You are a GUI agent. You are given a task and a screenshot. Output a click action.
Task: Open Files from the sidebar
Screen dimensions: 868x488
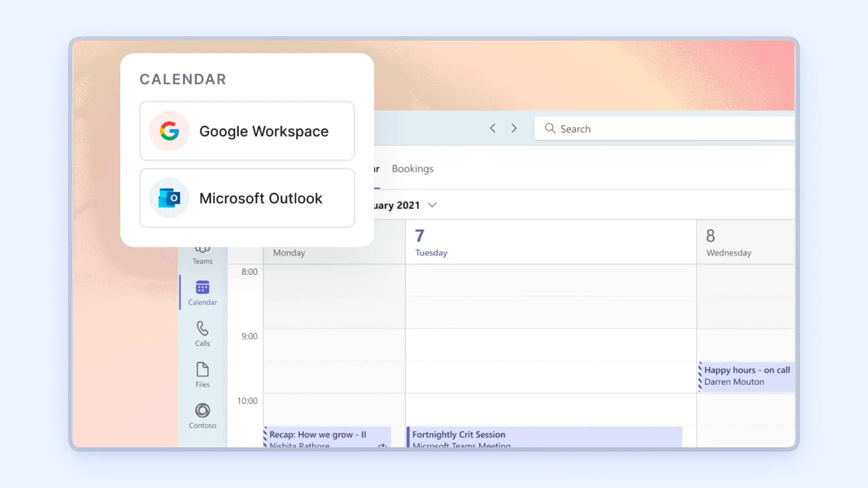pyautogui.click(x=202, y=374)
